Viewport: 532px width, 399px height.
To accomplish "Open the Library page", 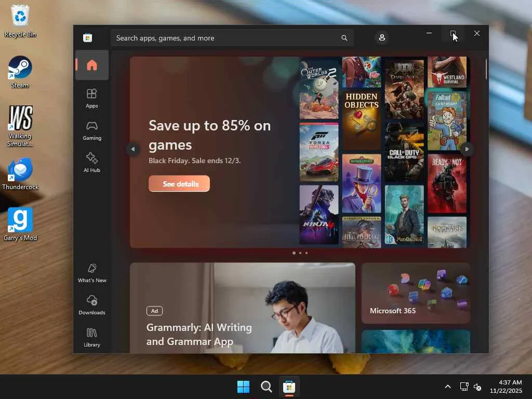I will pyautogui.click(x=92, y=337).
